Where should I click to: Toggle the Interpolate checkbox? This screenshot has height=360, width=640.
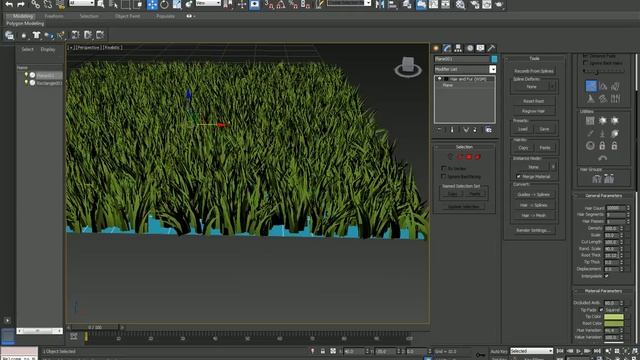point(607,276)
